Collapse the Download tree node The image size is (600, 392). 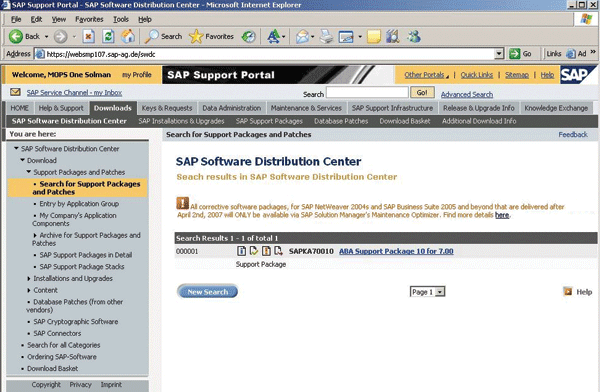tap(23, 160)
